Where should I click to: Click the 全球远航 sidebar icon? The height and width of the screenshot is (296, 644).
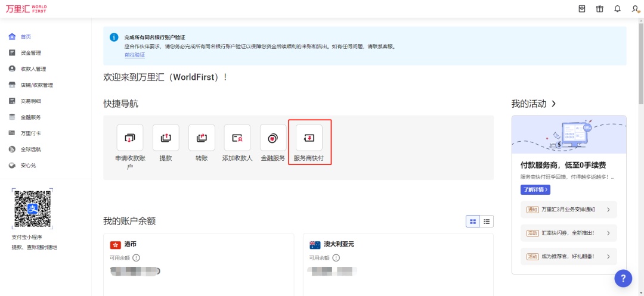12,149
